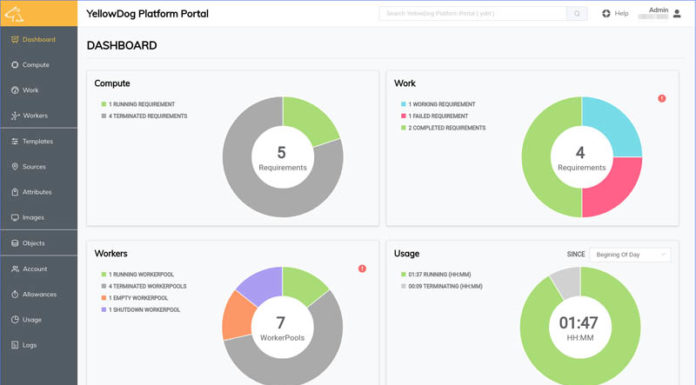
Task: Click the '5 Requirements' center in Compute
Action: 283,158
